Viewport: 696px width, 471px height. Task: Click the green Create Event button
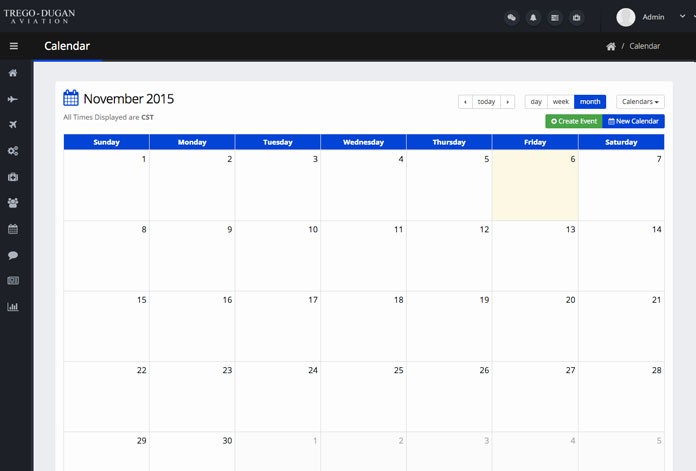(573, 121)
